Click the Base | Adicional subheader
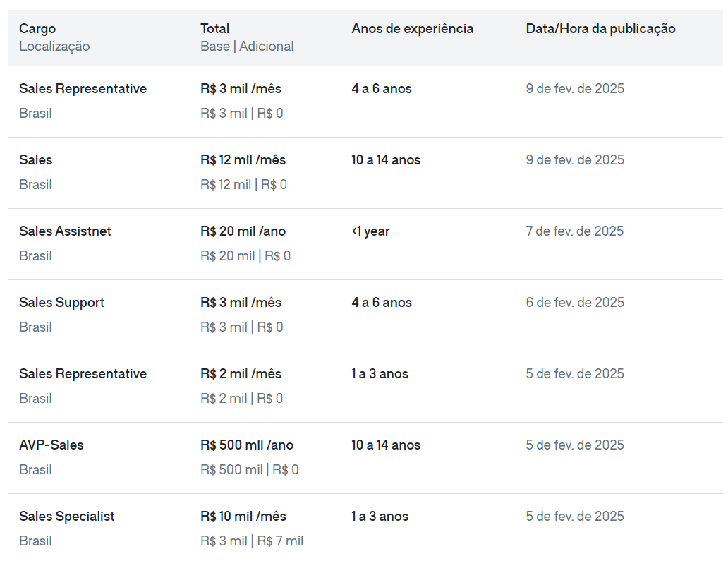Image resolution: width=728 pixels, height=585 pixels. pos(247,47)
